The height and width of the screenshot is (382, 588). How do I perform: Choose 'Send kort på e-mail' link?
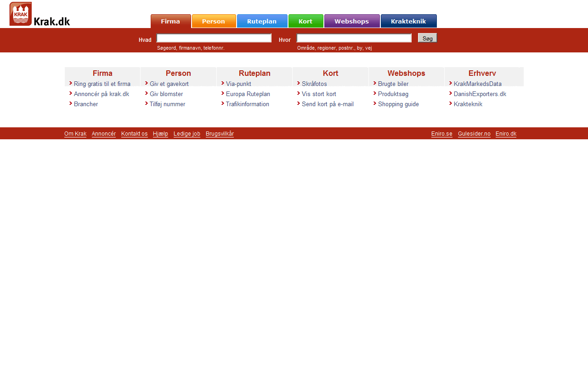[x=328, y=104]
